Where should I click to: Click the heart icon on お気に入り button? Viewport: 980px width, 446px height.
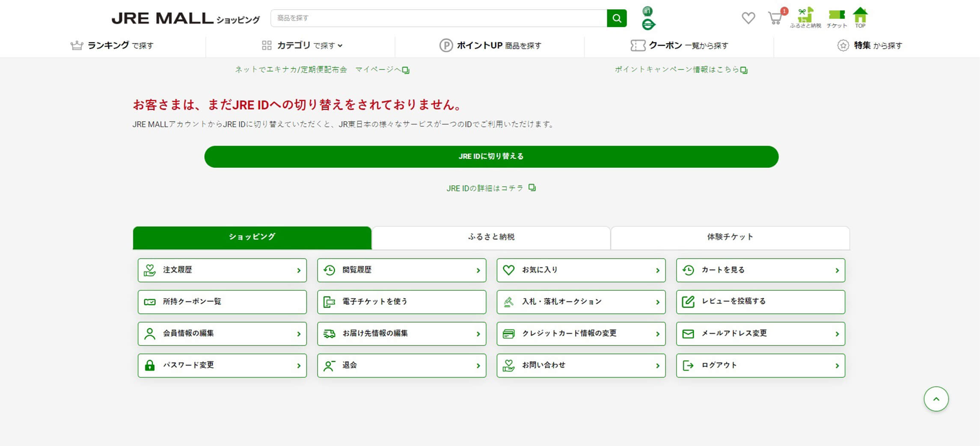508,270
